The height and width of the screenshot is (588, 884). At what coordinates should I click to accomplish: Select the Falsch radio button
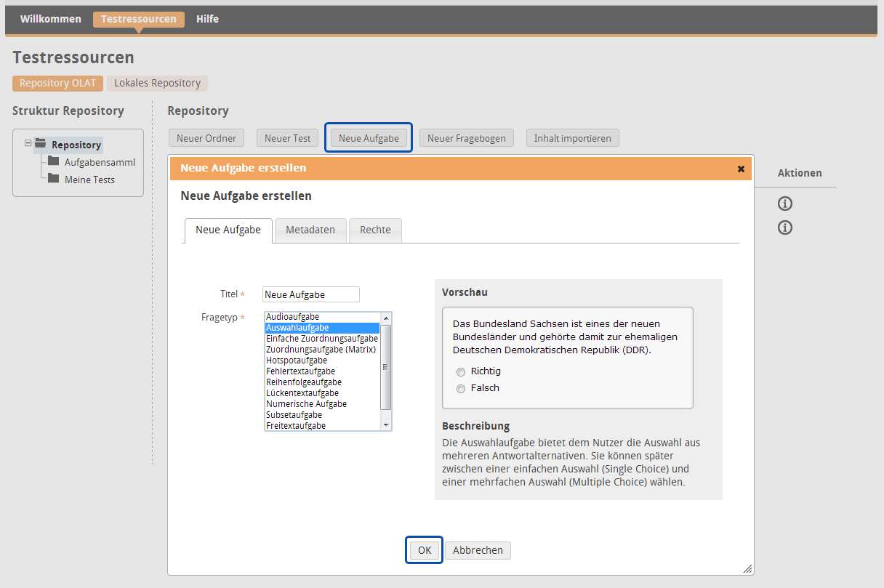(x=461, y=389)
